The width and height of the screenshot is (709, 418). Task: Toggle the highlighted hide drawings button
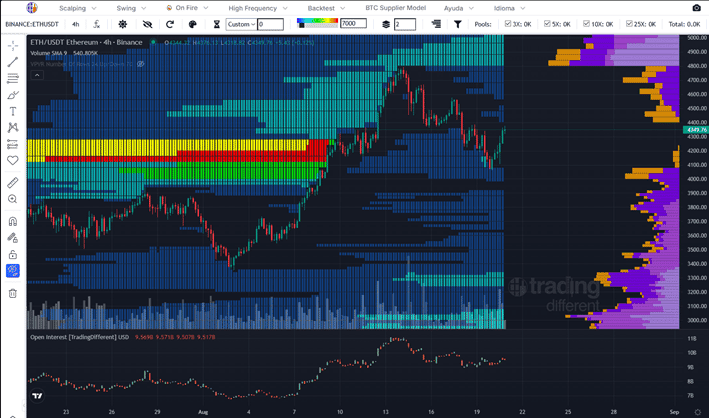(x=13, y=271)
